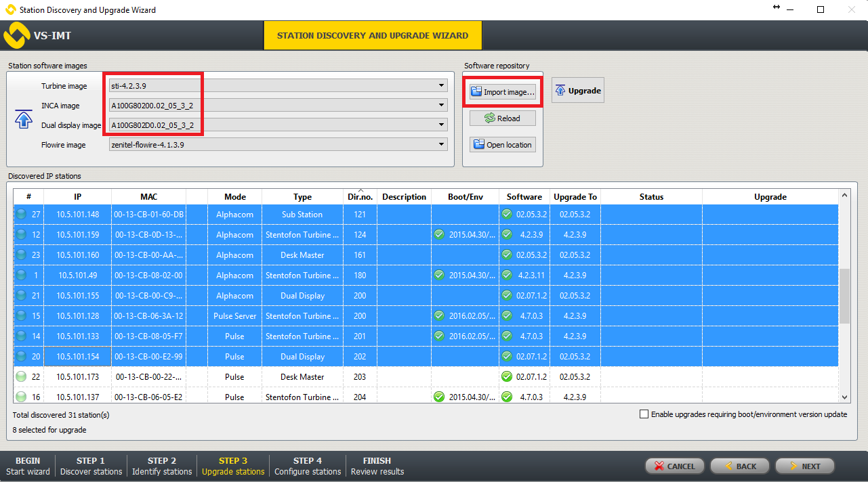The width and height of the screenshot is (868, 482).
Task: Open the Flowire image dropdown
Action: (x=441, y=144)
